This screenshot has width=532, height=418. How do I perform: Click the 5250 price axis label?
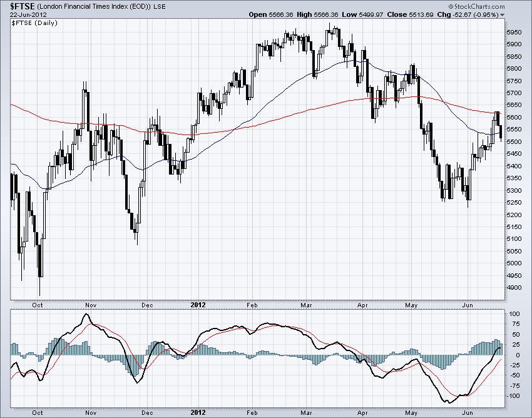[x=514, y=203]
